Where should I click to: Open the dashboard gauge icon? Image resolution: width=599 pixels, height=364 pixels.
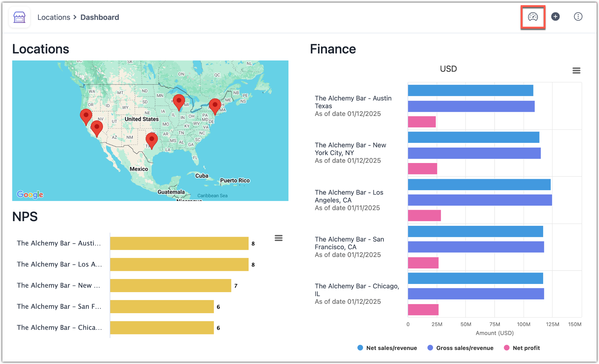(x=533, y=17)
